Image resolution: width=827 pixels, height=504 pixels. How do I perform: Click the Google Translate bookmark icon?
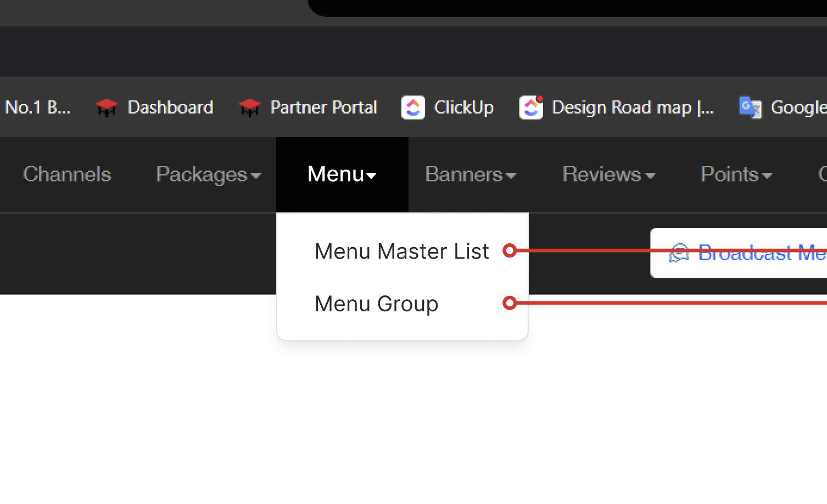(750, 108)
